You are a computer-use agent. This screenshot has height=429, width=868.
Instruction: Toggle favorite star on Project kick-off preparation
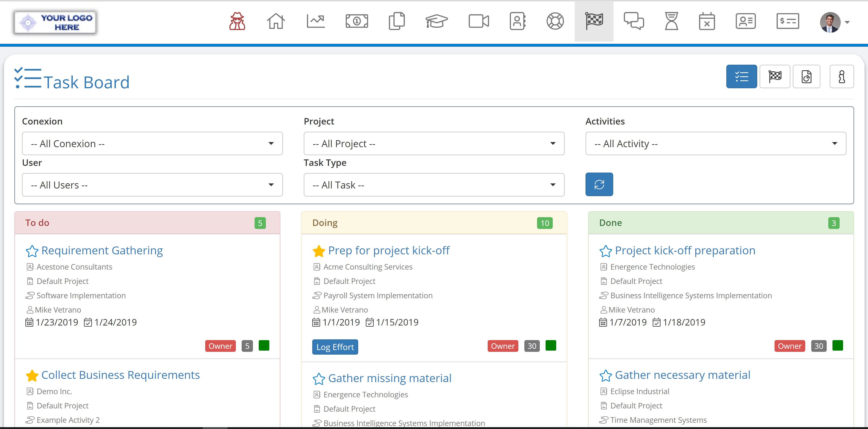606,251
